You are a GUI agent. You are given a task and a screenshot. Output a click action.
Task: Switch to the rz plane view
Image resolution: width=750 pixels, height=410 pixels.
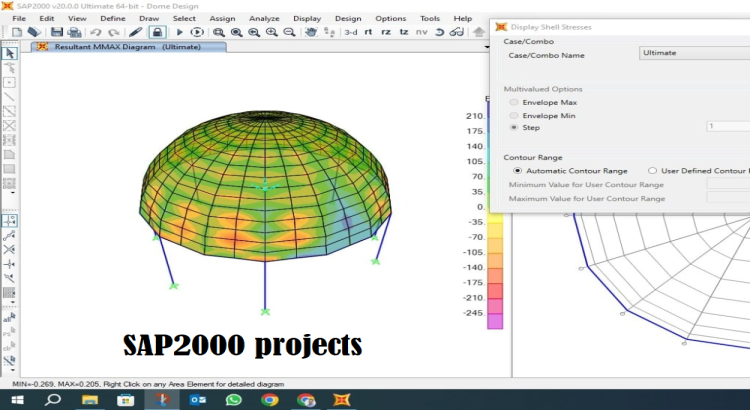point(386,32)
